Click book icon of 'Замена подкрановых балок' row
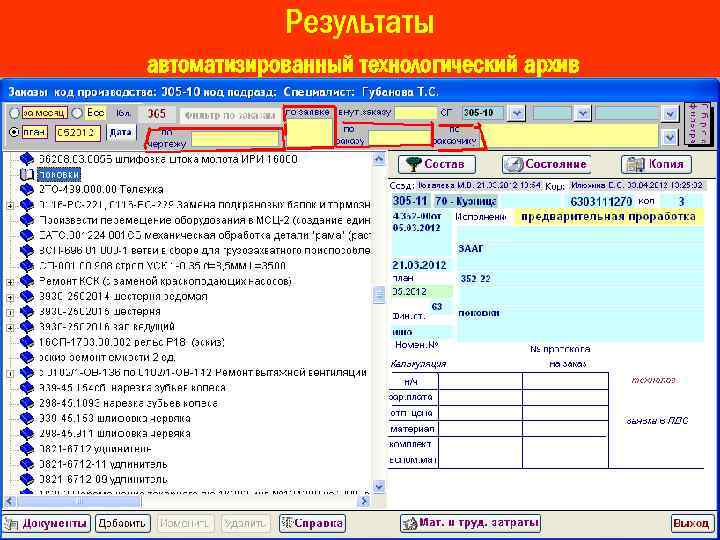 pyautogui.click(x=27, y=205)
